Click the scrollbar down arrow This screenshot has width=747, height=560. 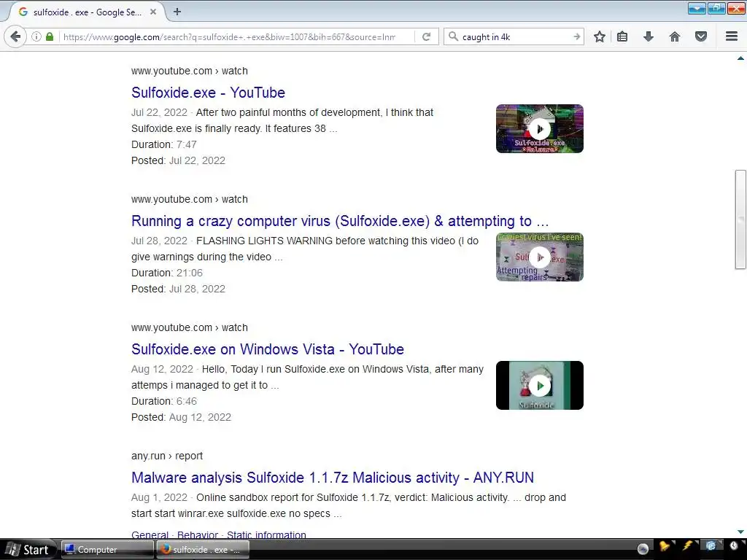tap(740, 532)
